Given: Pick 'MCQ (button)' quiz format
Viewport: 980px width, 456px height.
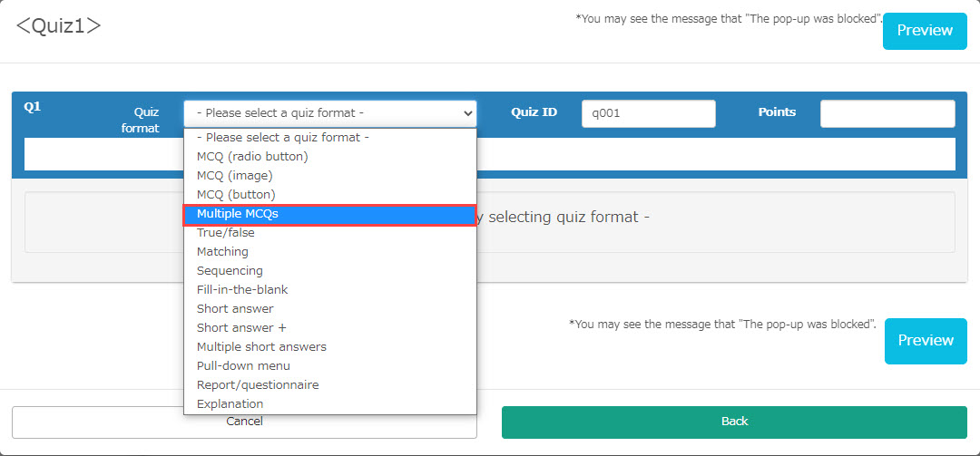Looking at the screenshot, I should (236, 195).
